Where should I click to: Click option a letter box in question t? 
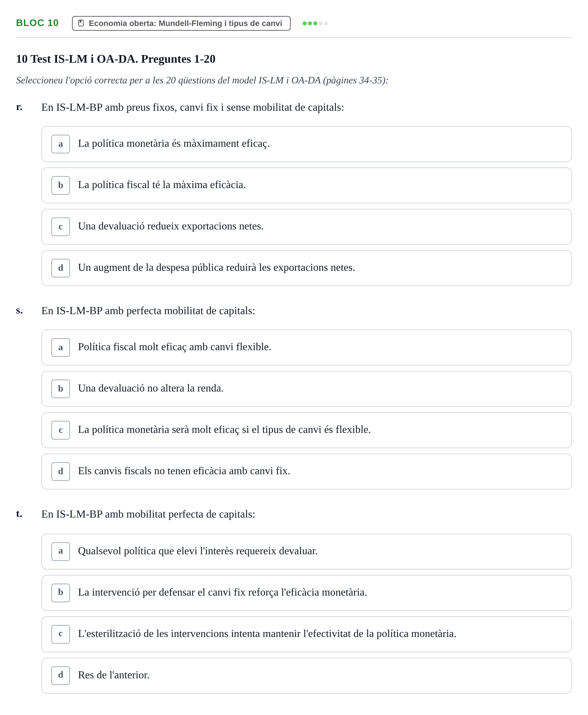[61, 551]
